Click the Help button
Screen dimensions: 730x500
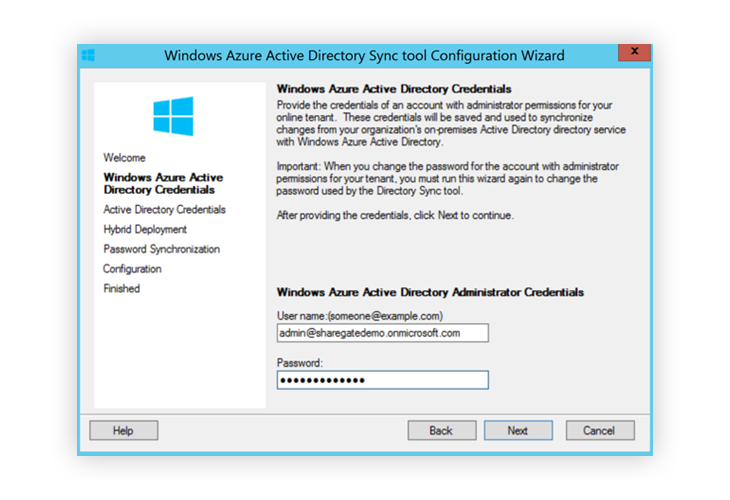(x=123, y=431)
